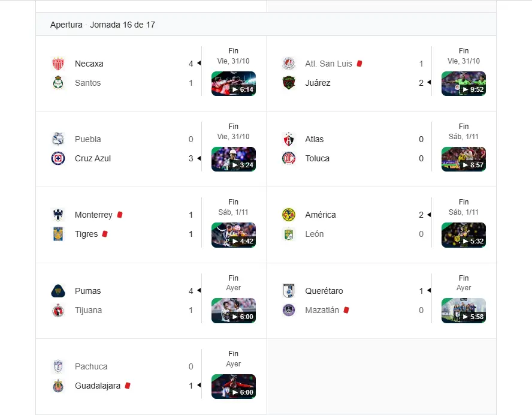
Task: Click the Apertura Jornada 16 de 17 header
Action: (103, 25)
